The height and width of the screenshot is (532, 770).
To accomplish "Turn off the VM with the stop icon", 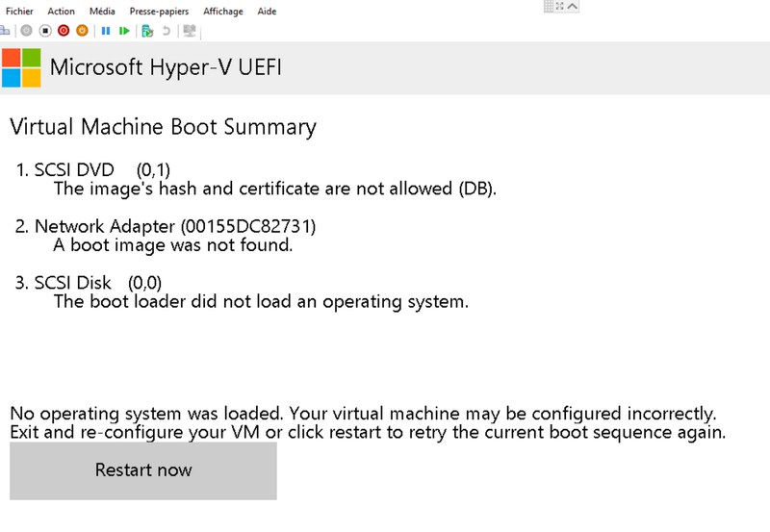I will coord(45,31).
